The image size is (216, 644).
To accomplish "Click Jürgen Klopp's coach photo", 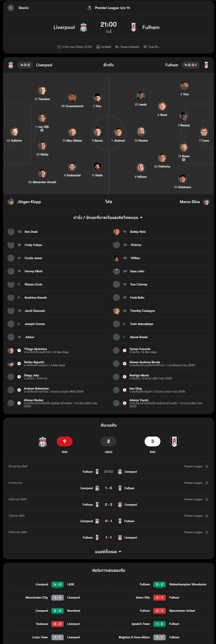I will tap(11, 202).
